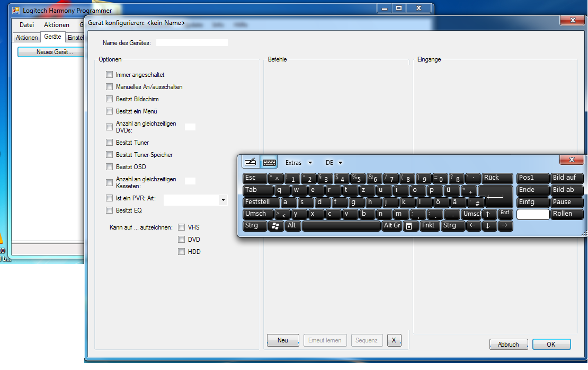
Task: Tap the Rollen scroll lock key
Action: [567, 214]
